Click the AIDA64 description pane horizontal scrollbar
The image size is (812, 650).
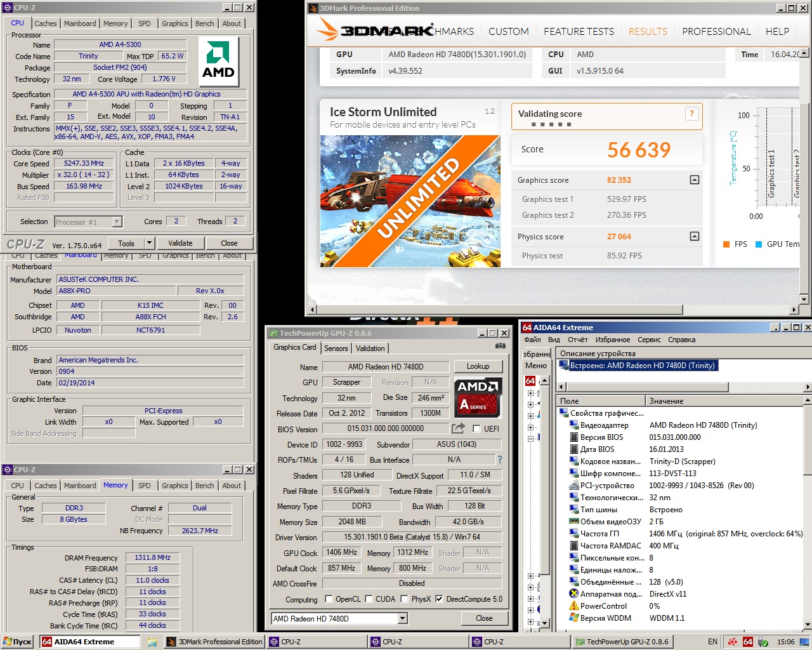[683, 387]
